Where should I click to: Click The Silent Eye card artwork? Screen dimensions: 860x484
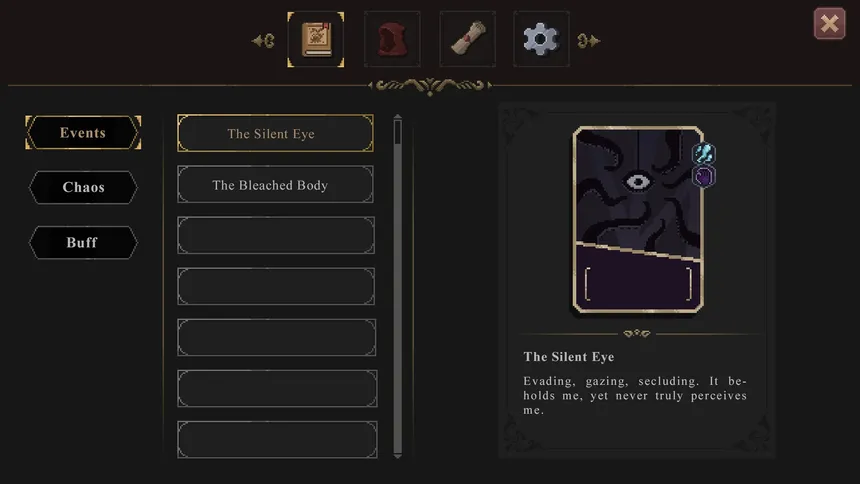click(x=638, y=220)
